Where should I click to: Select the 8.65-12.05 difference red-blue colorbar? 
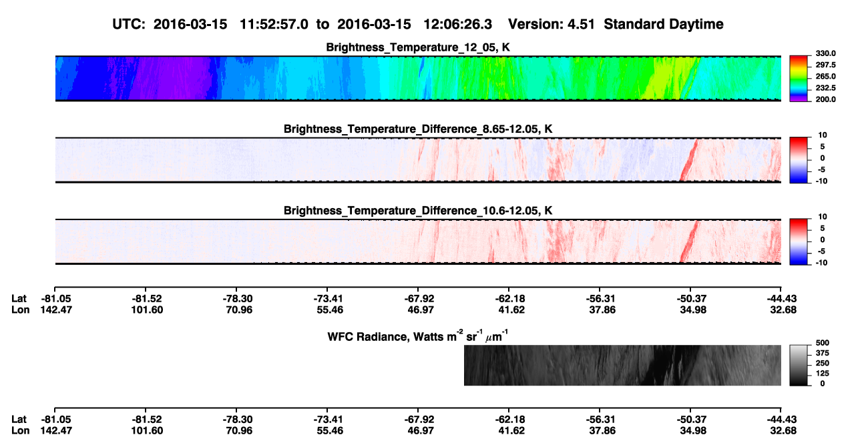[800, 160]
